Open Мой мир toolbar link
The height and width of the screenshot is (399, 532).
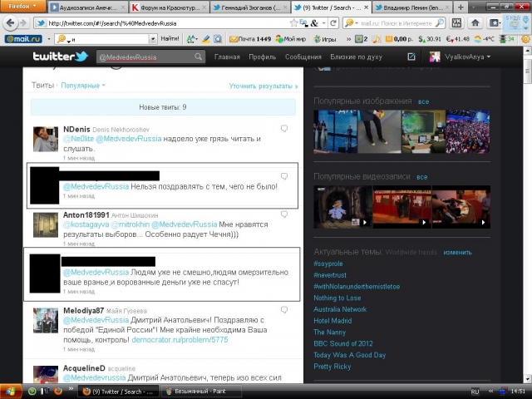291,39
